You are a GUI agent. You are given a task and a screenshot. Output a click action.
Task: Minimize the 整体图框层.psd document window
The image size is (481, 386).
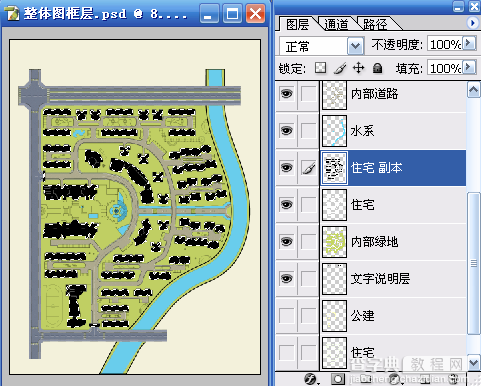click(x=209, y=14)
